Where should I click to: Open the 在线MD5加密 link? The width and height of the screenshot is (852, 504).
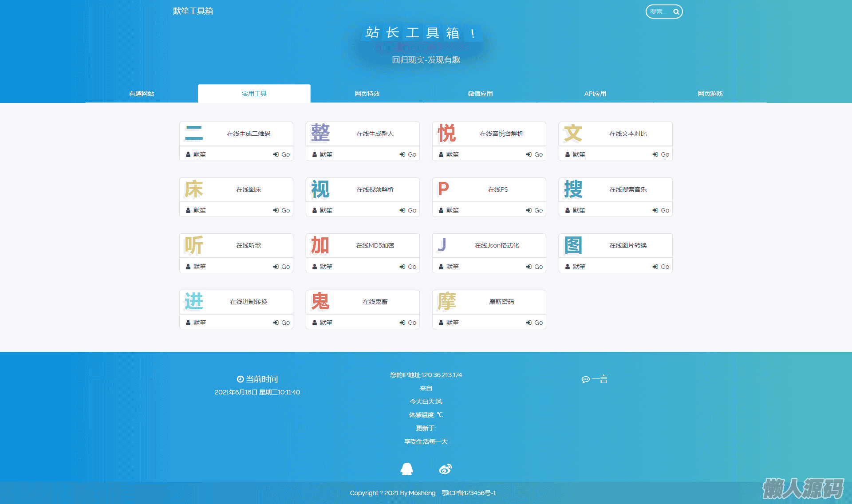(375, 245)
